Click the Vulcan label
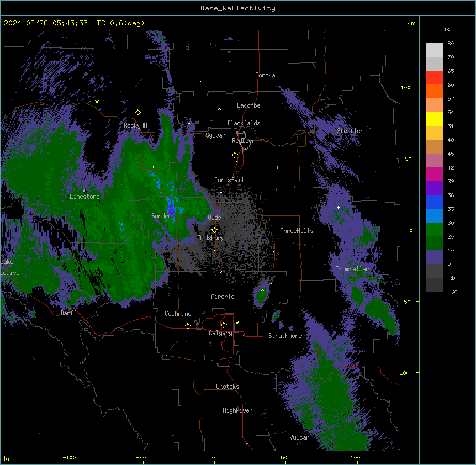Viewport: 476px width, 465px height. [x=299, y=437]
